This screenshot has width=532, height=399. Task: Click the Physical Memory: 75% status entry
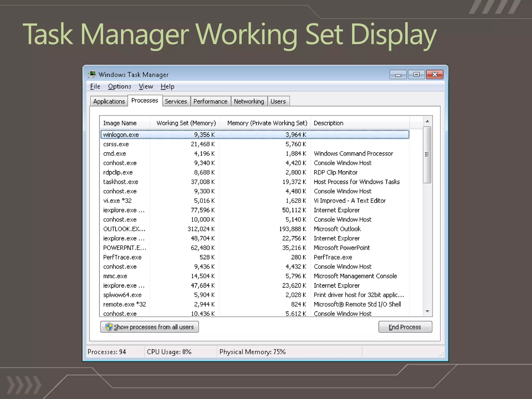coord(252,352)
